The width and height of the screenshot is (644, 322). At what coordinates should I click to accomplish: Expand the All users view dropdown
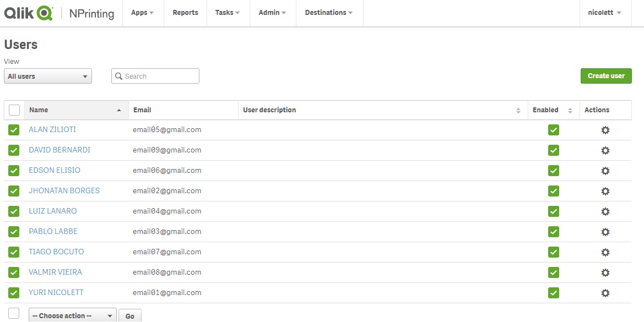tap(48, 77)
